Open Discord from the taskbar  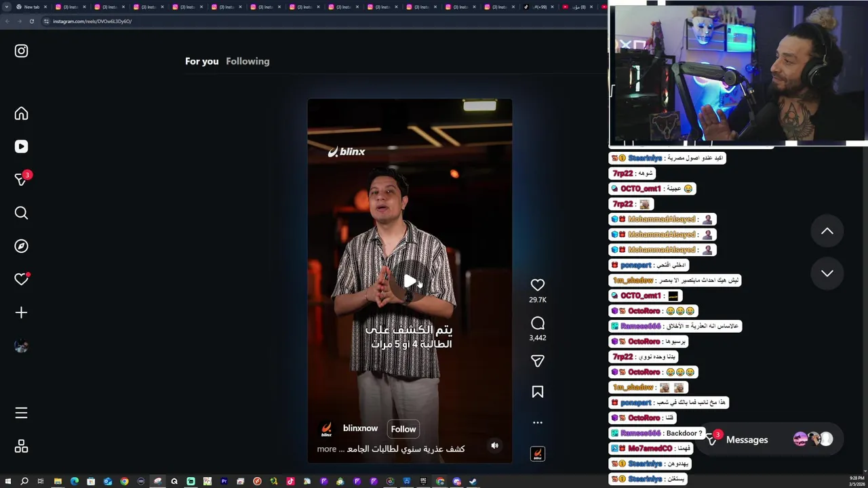(456, 481)
